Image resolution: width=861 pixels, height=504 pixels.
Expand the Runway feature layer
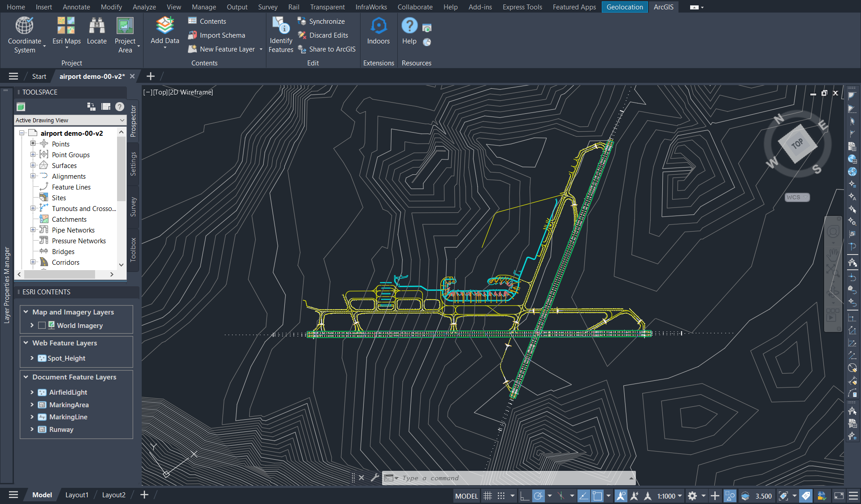coord(32,429)
